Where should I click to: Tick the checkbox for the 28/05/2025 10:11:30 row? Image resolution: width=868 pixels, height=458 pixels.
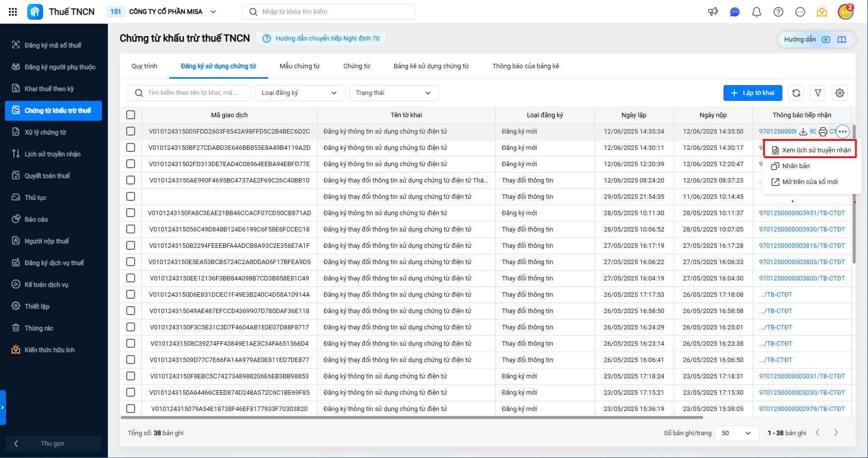[131, 213]
